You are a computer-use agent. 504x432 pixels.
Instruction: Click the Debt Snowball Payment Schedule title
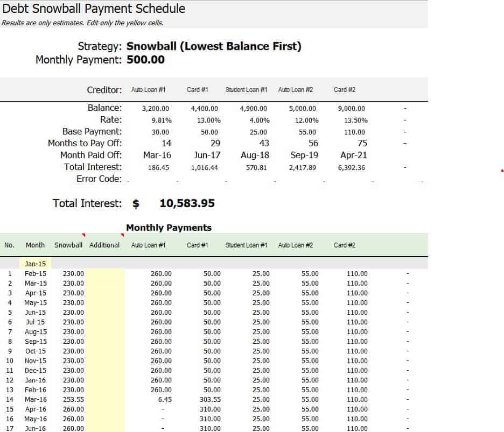click(x=94, y=9)
